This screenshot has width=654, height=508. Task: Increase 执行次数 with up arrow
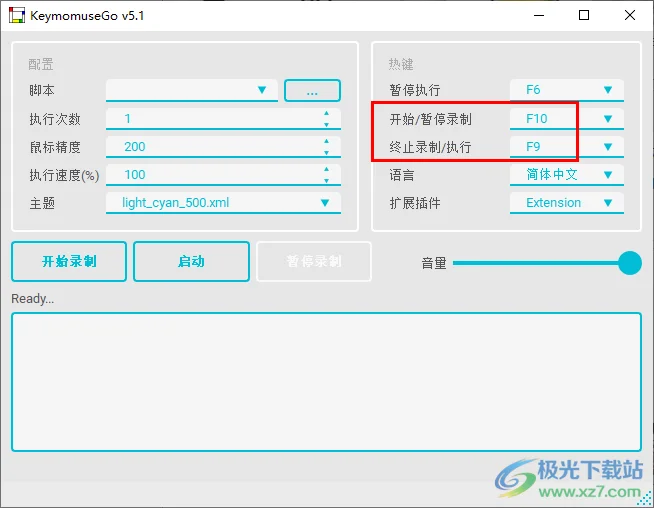pyautogui.click(x=327, y=113)
